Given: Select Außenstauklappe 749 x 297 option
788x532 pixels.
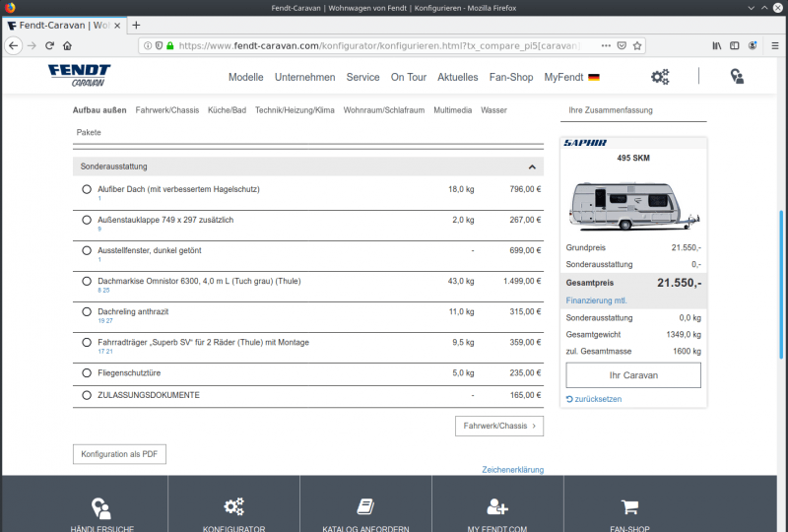Looking at the screenshot, I should [x=87, y=221].
